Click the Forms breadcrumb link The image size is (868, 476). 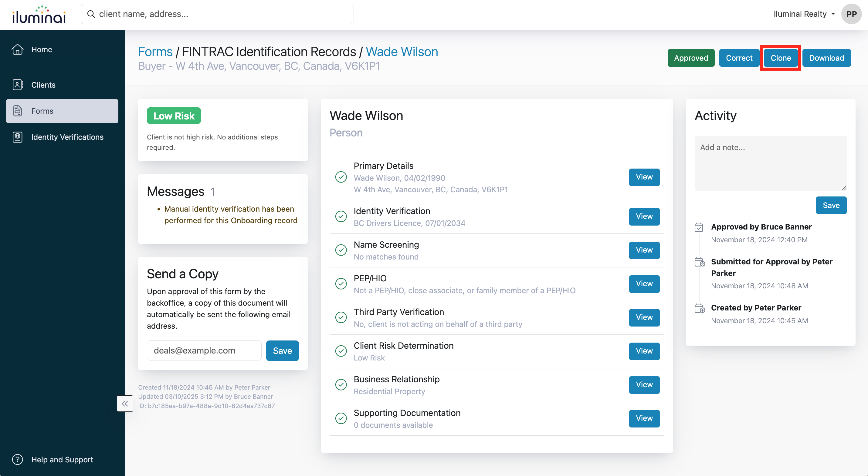point(155,52)
